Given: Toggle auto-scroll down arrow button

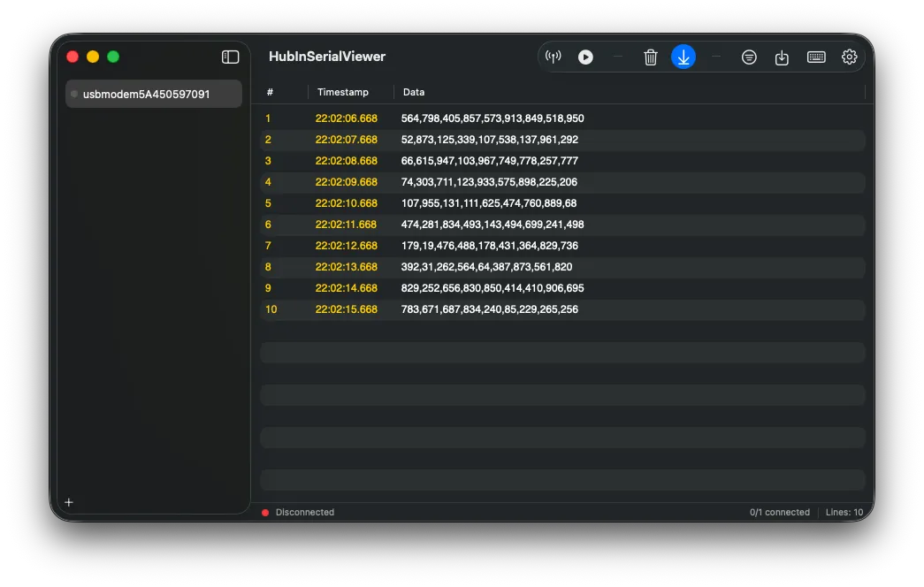Looking at the screenshot, I should coord(683,57).
